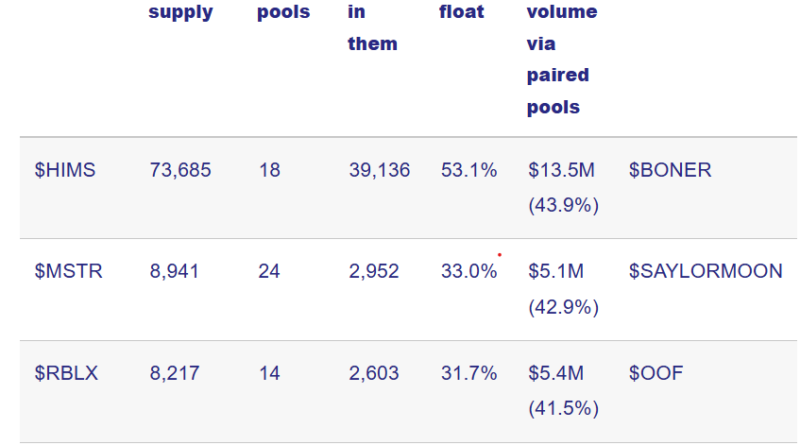Click the pools column header
This screenshot has height=445, width=800.
pos(283,12)
